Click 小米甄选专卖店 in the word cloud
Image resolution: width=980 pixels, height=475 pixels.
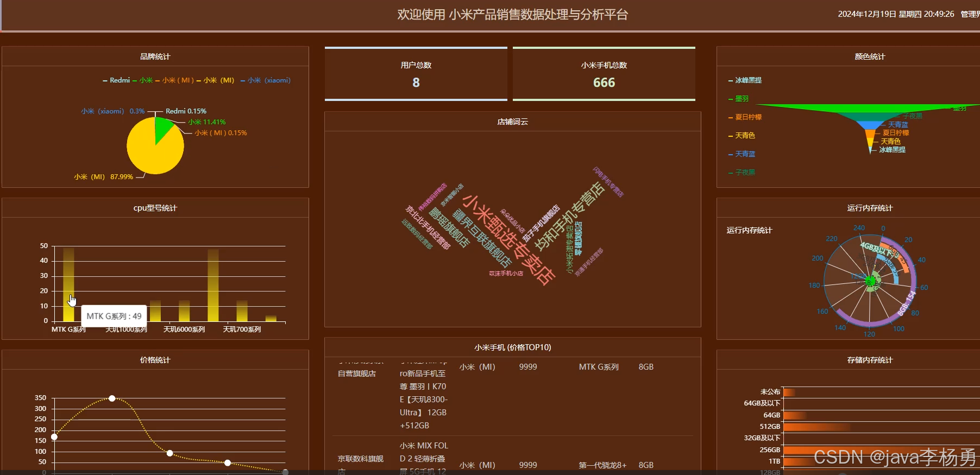click(x=508, y=240)
